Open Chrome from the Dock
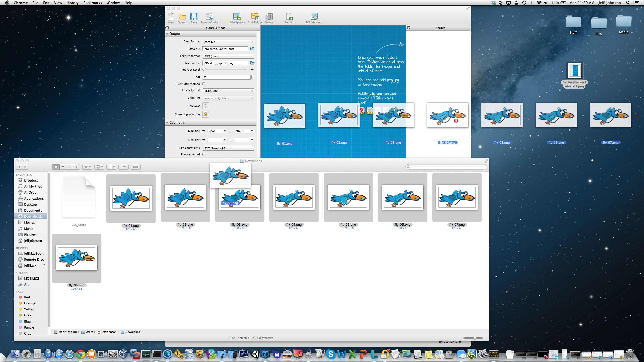The image size is (644, 362). pos(80,354)
